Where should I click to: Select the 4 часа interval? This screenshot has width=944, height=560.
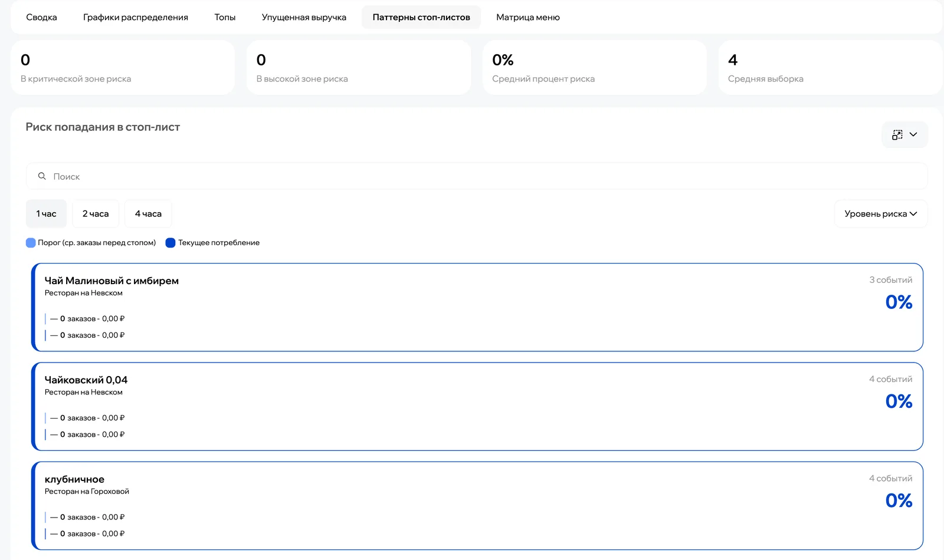pyautogui.click(x=148, y=213)
